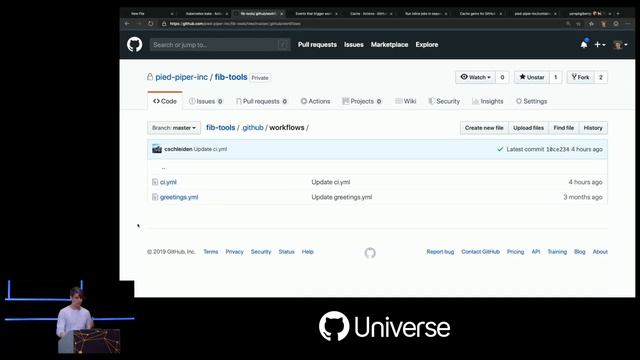Open the latest commit message 'Update ci.yml'
The height and width of the screenshot is (360, 640).
tap(210, 149)
